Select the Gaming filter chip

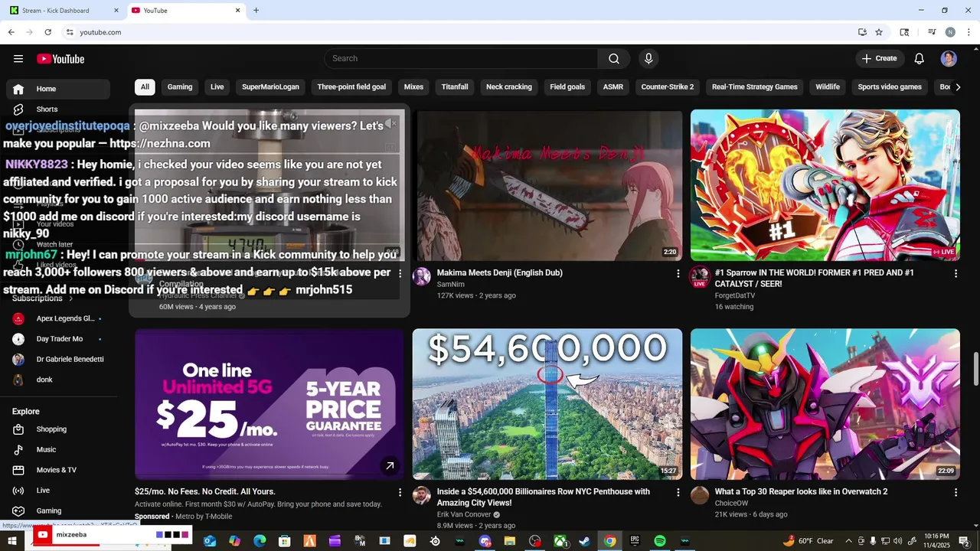(x=180, y=87)
